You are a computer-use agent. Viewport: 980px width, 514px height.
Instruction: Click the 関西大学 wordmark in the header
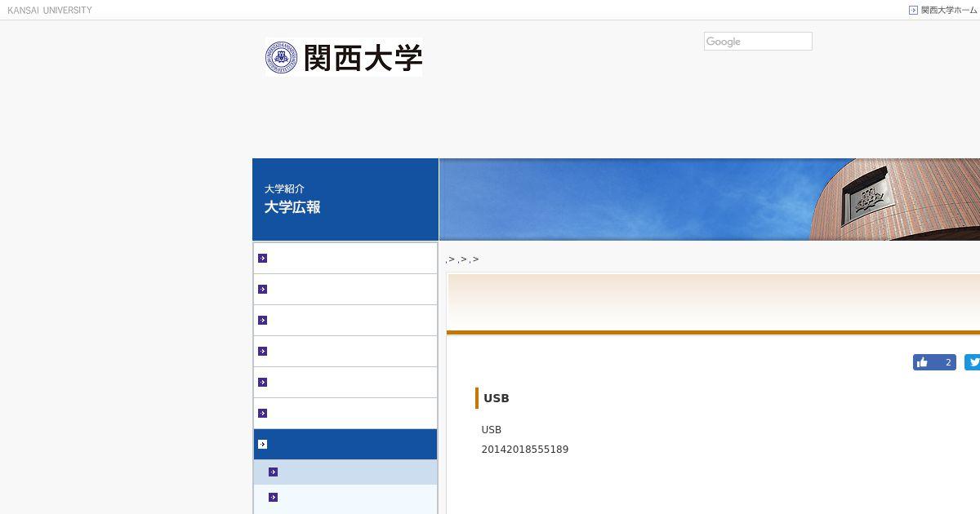pos(363,58)
